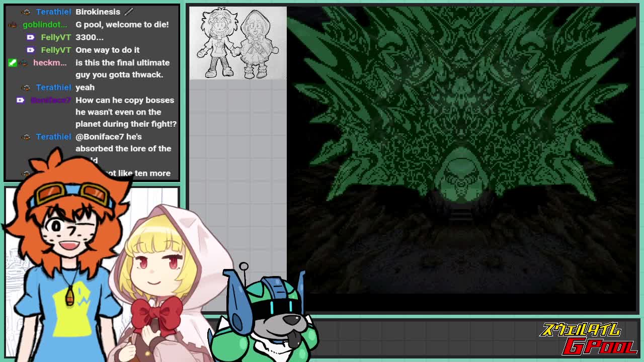This screenshot has height=362, width=644.
Task: Click the small badge next to heckm... username
Action: point(24,62)
